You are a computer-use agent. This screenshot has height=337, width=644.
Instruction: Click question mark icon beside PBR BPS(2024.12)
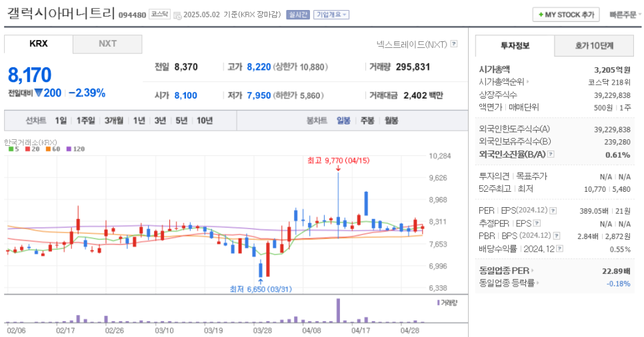coord(557,236)
